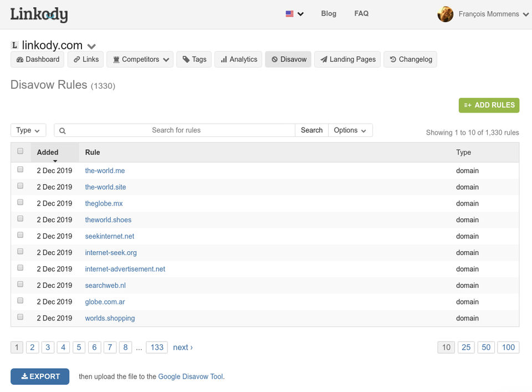Click the Linkody logo
This screenshot has height=392, width=532.
(39, 14)
